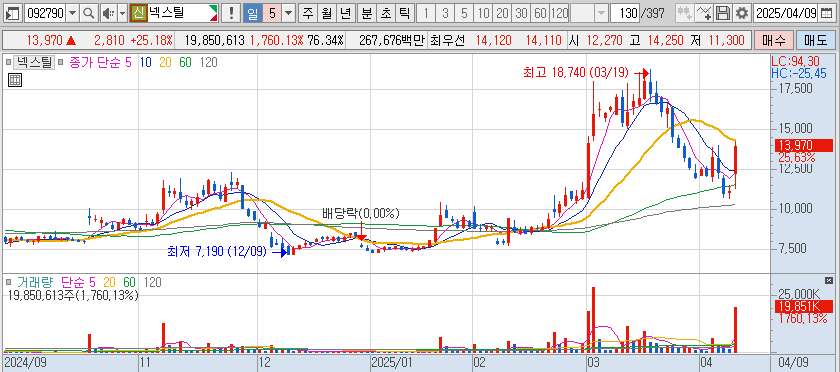This screenshot has width=840, height=372.
Task: Click the greyed candlestick add icon
Action: pos(684,13)
